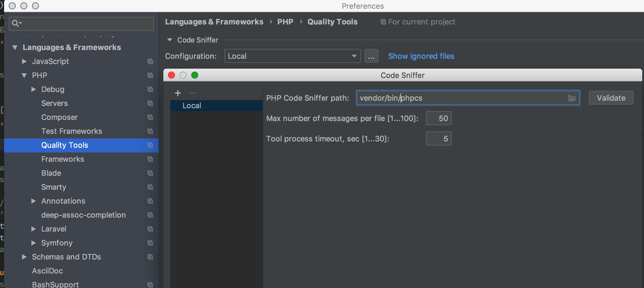Viewport: 644px width, 288px height.
Task: Click project-level icon next to deep-assoc-completion
Action: 150,215
